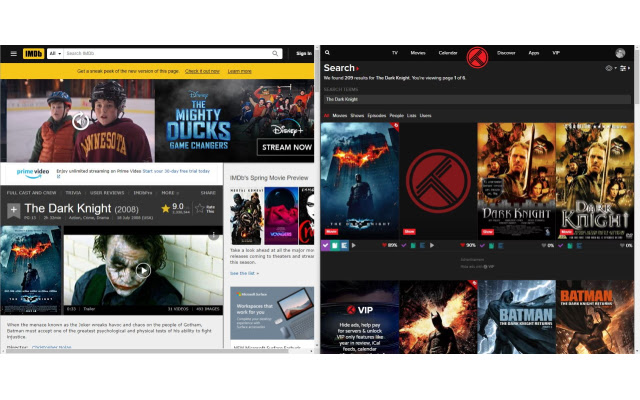Click the Trakt search terms field
The image size is (640, 400).
coord(477,99)
